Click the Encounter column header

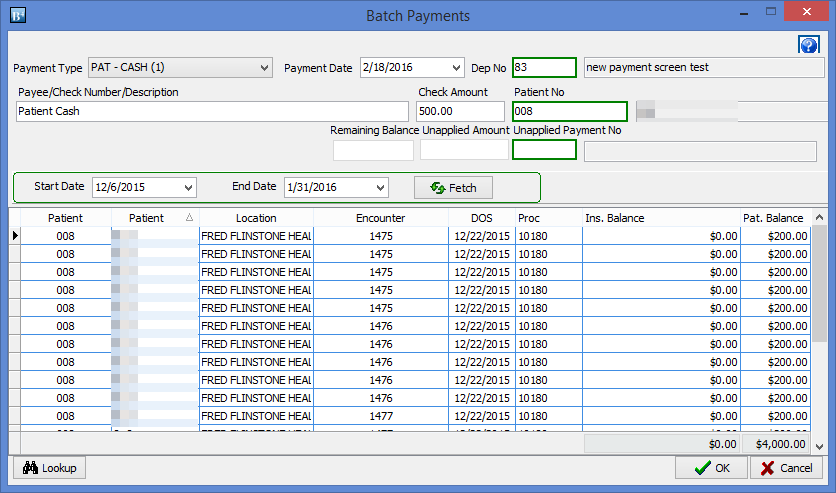pyautogui.click(x=381, y=218)
